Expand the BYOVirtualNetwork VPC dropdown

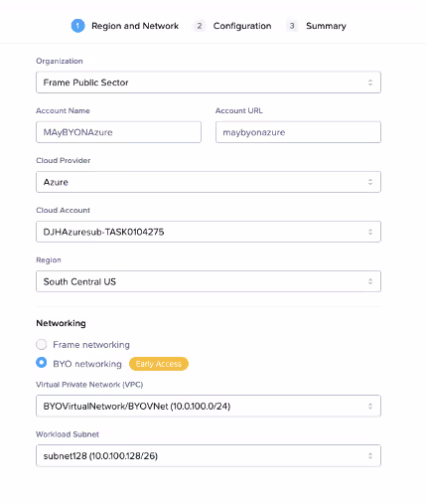(209, 407)
